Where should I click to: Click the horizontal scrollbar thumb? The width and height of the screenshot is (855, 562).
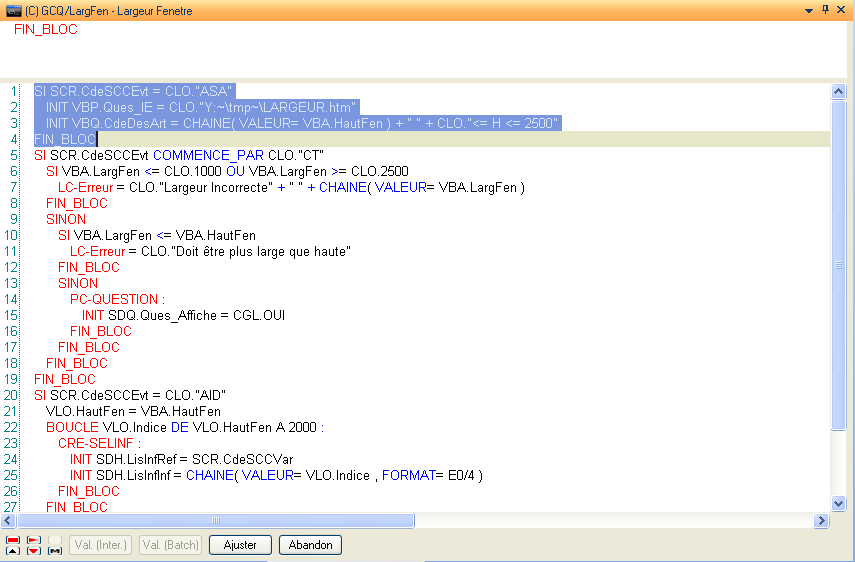point(215,521)
